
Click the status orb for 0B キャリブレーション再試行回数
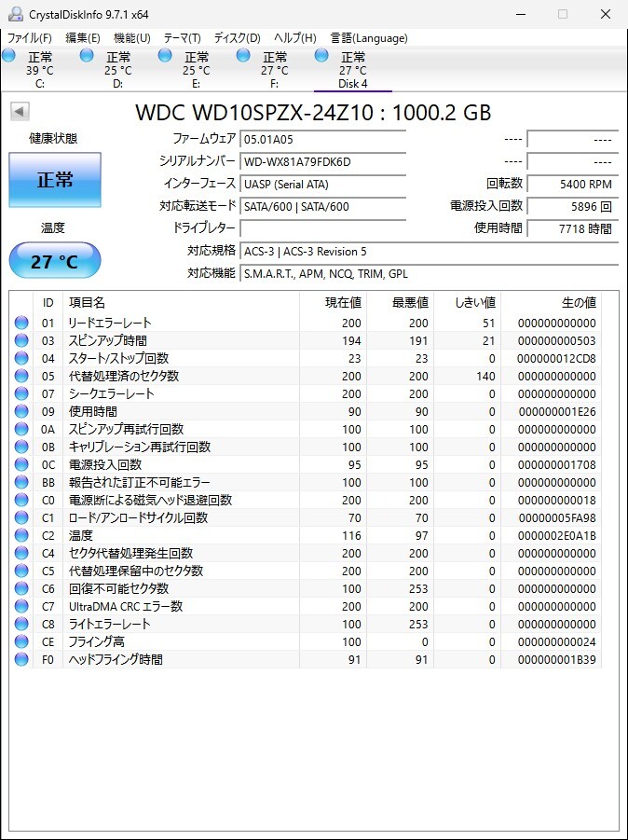[x=21, y=447]
